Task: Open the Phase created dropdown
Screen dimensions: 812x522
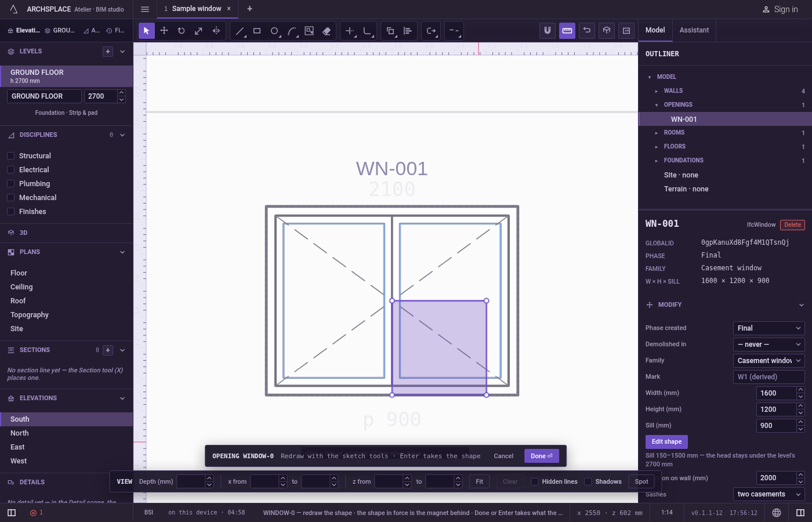Action: pos(768,328)
